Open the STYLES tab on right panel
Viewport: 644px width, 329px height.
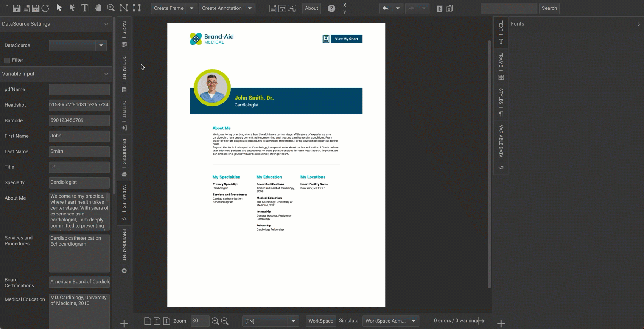pos(501,102)
